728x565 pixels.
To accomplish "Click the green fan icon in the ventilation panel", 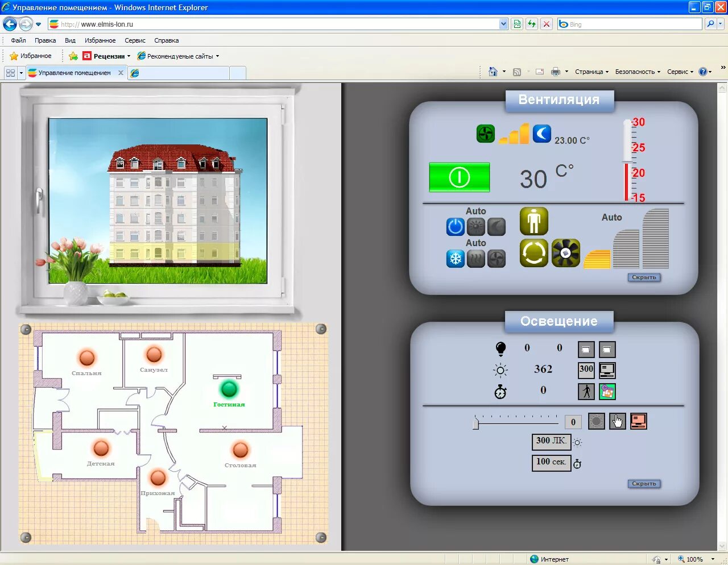I will [485, 134].
